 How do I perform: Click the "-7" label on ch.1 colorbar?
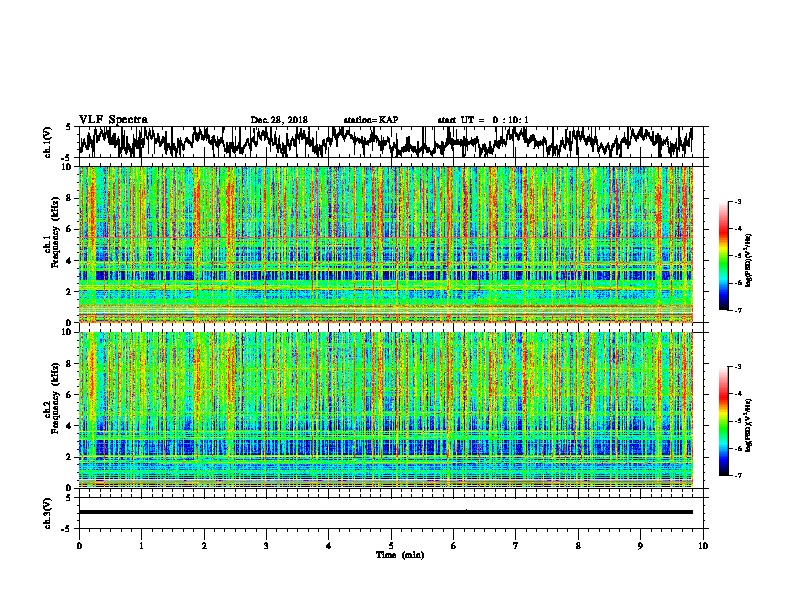738,310
